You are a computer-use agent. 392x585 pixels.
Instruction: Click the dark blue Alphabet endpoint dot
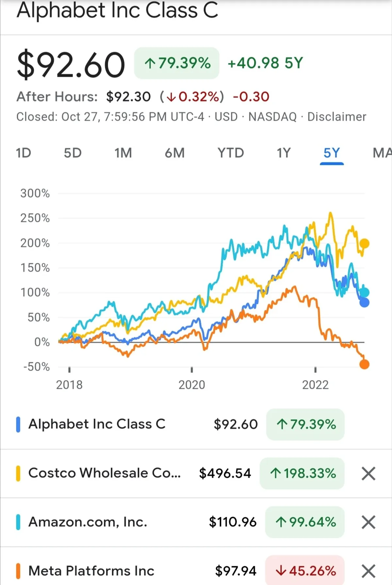tap(364, 303)
